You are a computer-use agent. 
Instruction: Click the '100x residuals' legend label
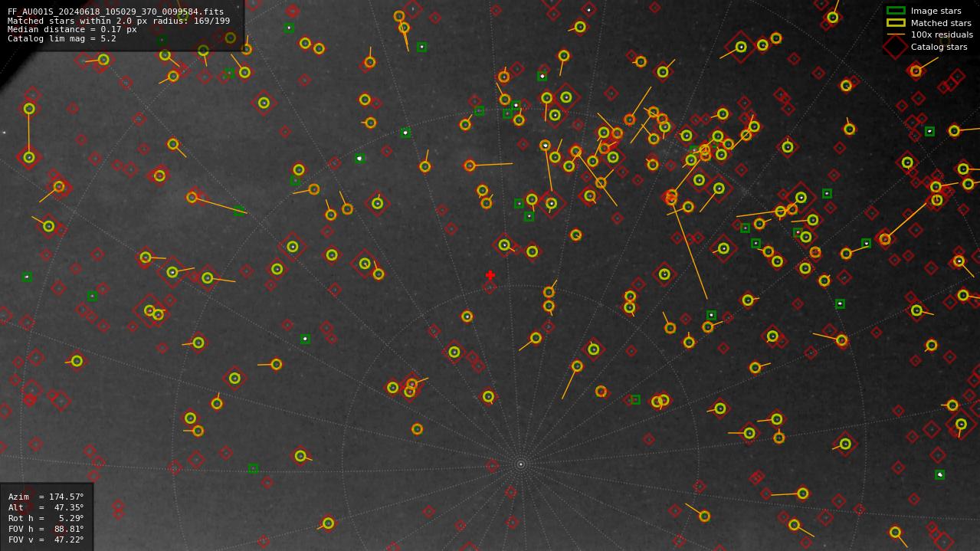click(942, 34)
